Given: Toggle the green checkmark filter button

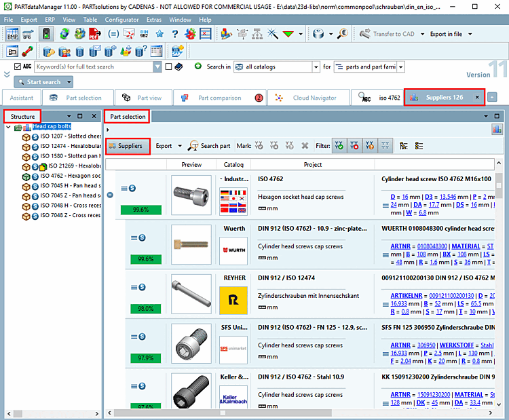Looking at the screenshot, I should point(339,145).
